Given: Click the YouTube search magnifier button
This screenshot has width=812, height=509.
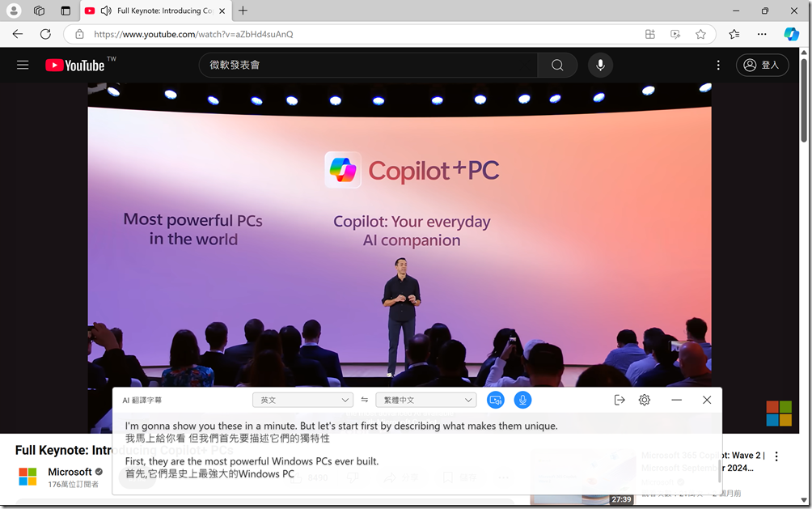Looking at the screenshot, I should pyautogui.click(x=557, y=65).
